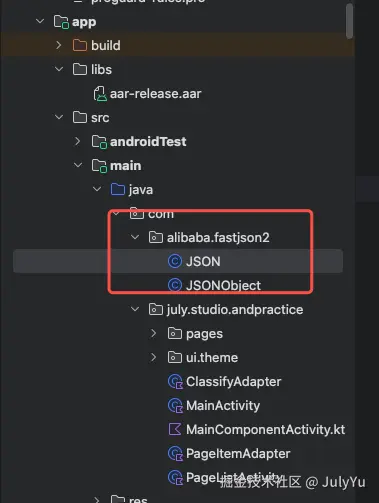
Task: Collapse the alibaba.fastjson2 package
Action: (x=135, y=237)
